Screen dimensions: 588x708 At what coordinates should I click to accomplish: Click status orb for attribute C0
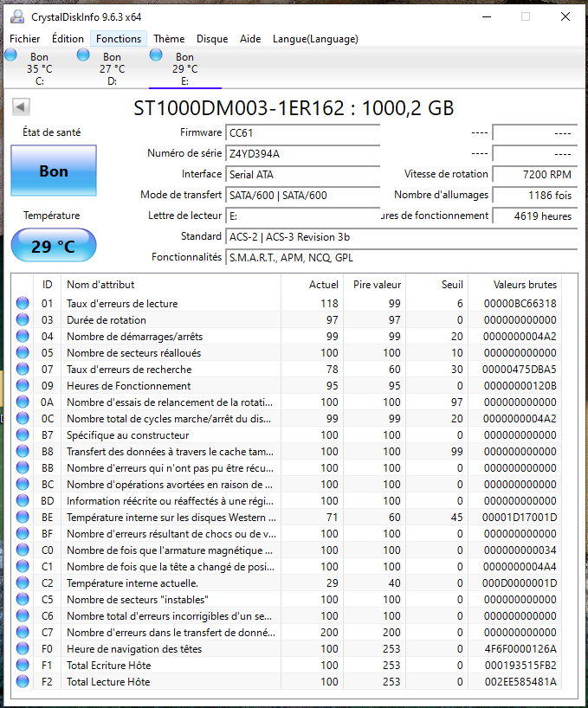[23, 550]
